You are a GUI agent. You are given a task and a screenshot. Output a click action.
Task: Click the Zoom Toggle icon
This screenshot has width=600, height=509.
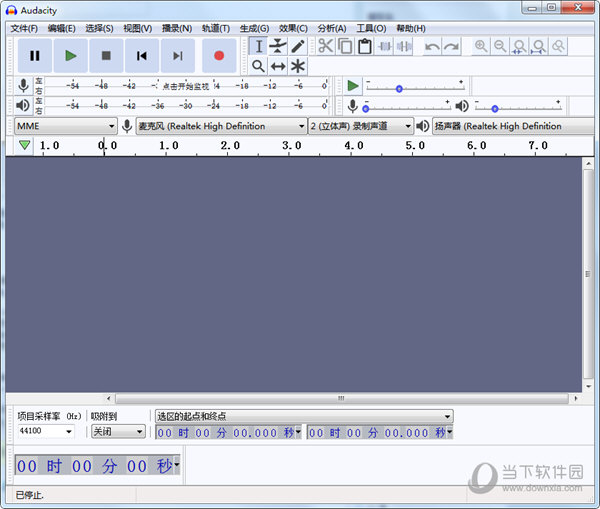point(558,46)
